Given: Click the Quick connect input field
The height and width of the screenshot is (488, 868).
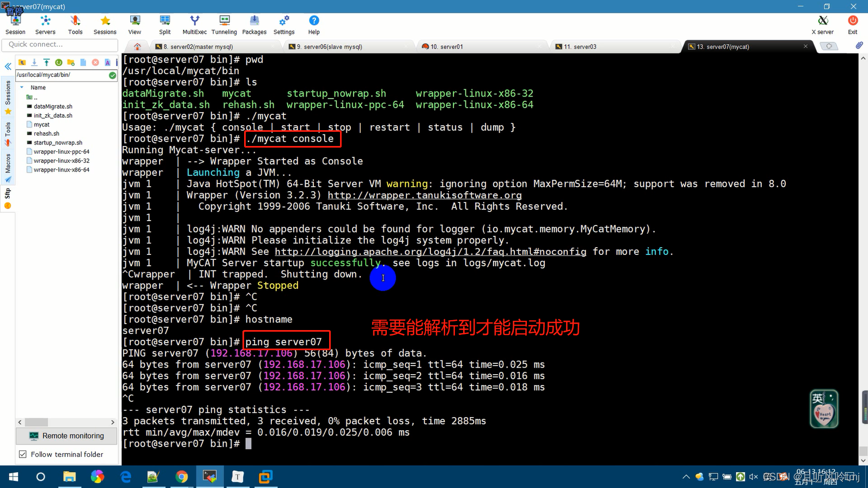Looking at the screenshot, I should [x=60, y=45].
